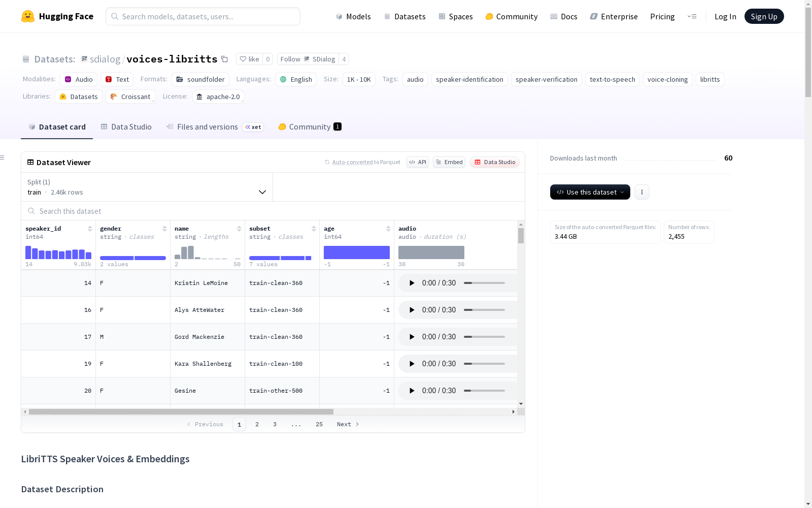The image size is (812, 508).
Task: Go to page 3 of results
Action: (x=275, y=424)
